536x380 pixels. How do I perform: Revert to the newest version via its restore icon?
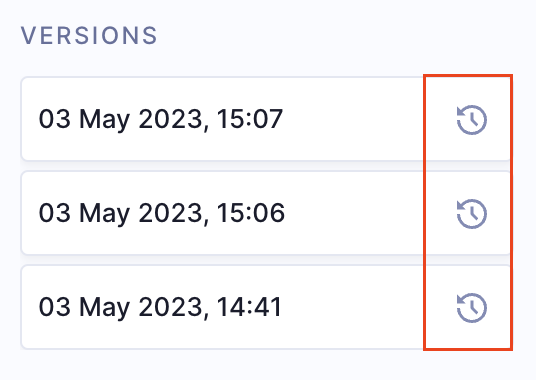472,120
